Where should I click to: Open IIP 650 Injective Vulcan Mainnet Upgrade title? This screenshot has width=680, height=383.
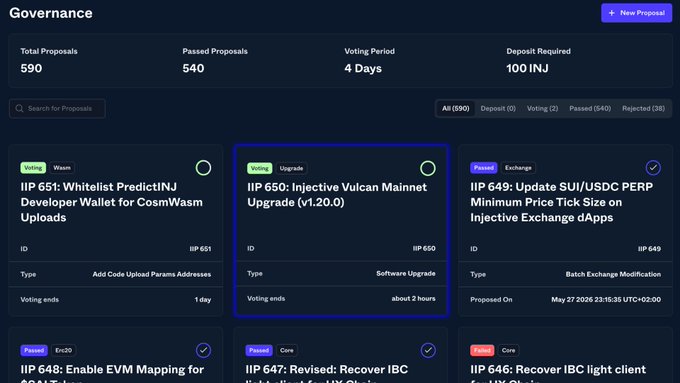337,195
